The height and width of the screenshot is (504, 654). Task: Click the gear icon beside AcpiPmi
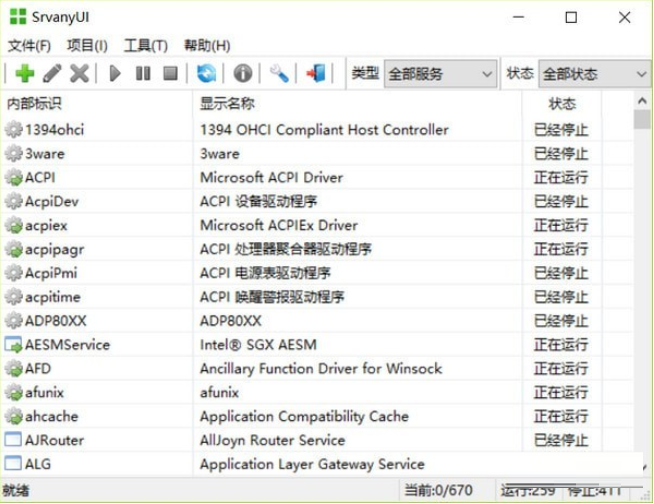(x=14, y=273)
